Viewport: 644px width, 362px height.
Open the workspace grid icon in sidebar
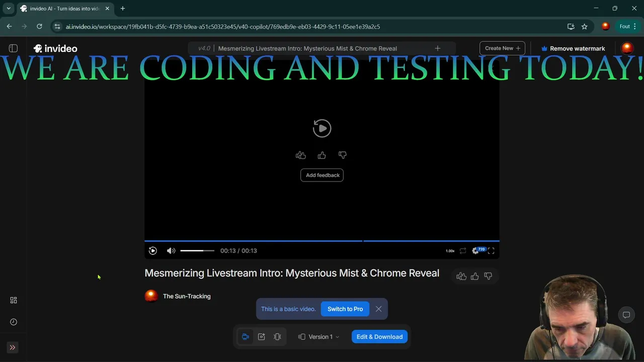pyautogui.click(x=14, y=300)
